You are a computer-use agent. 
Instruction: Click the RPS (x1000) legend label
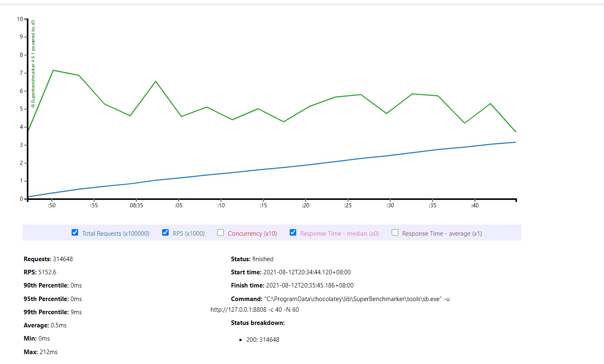coord(188,234)
